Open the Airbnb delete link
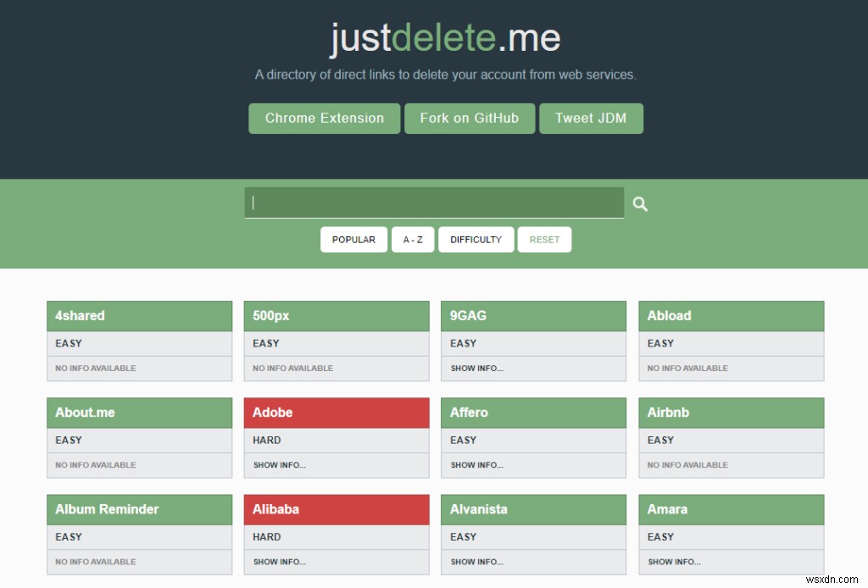 (732, 413)
